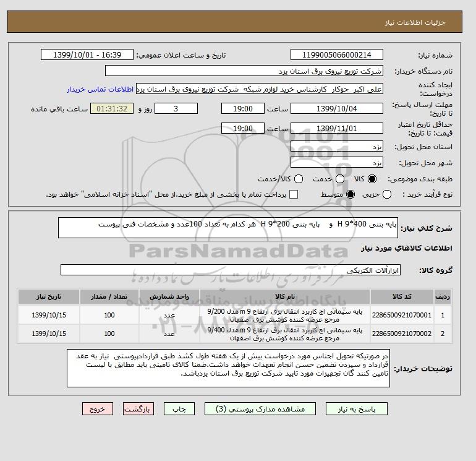Click the delivery province field یزد
This screenshot has width=476, height=461.
337,147
